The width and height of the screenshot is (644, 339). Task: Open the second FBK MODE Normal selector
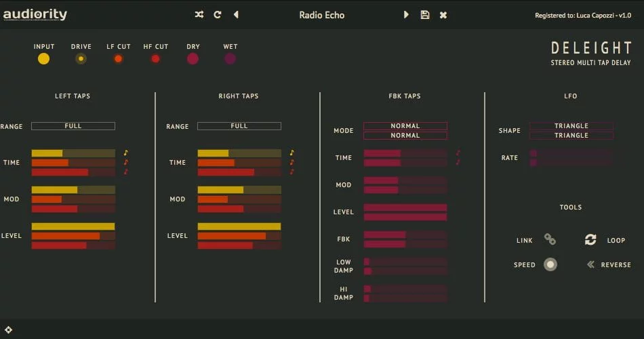pyautogui.click(x=405, y=135)
